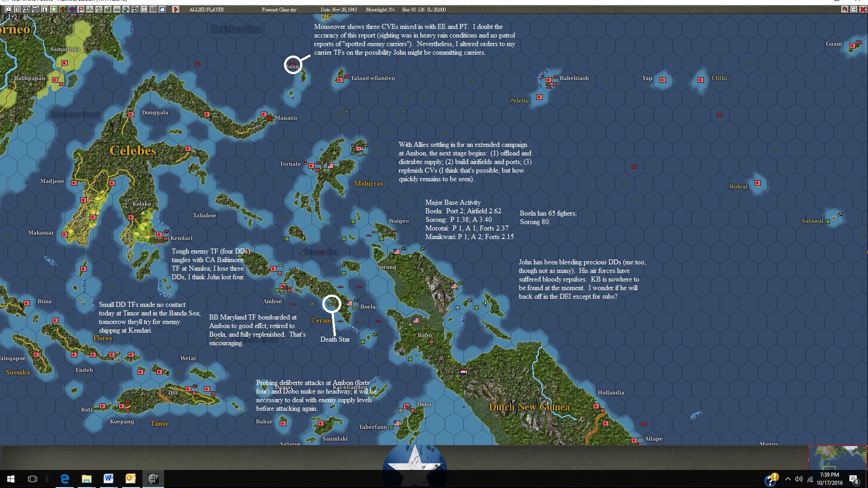This screenshot has width=868, height=488.
Task: Click the ships-on-green toolbar icon
Action: pyautogui.click(x=117, y=9)
